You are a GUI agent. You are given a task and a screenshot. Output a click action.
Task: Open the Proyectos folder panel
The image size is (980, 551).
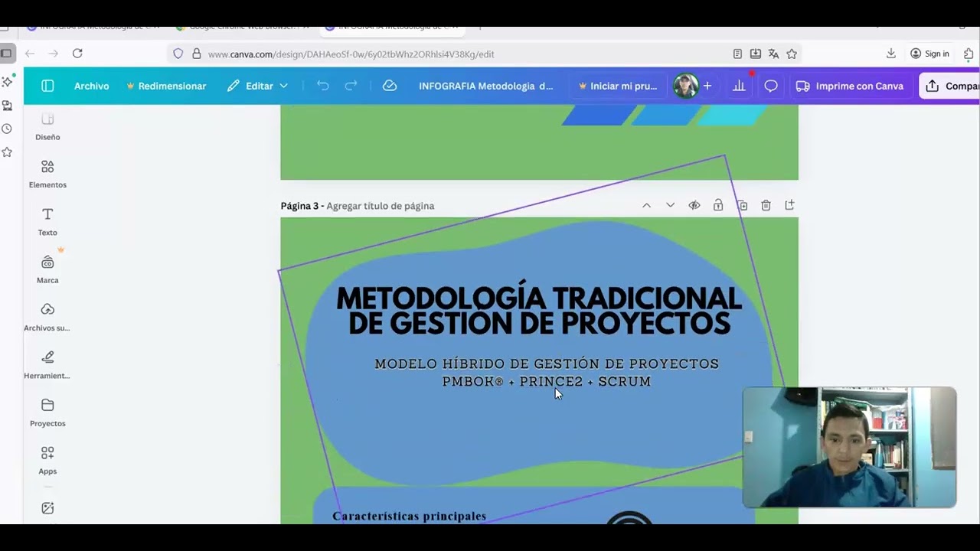click(x=47, y=412)
